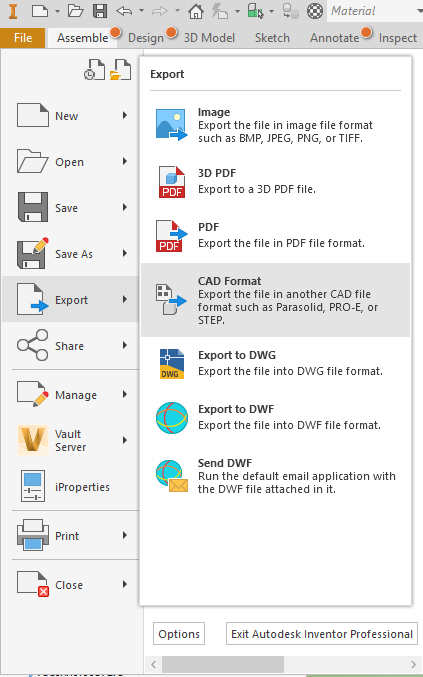
Task: Open the Sketch ribbon tab
Action: [272, 38]
